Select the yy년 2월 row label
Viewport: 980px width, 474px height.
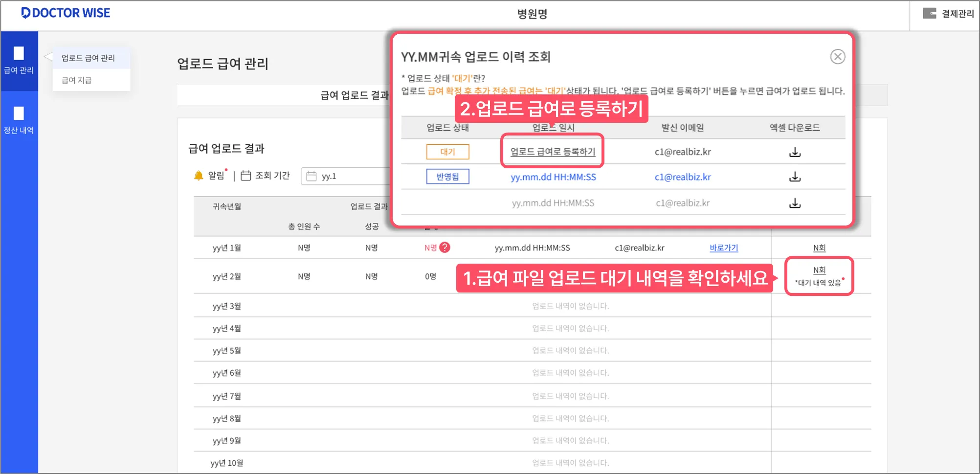[227, 276]
